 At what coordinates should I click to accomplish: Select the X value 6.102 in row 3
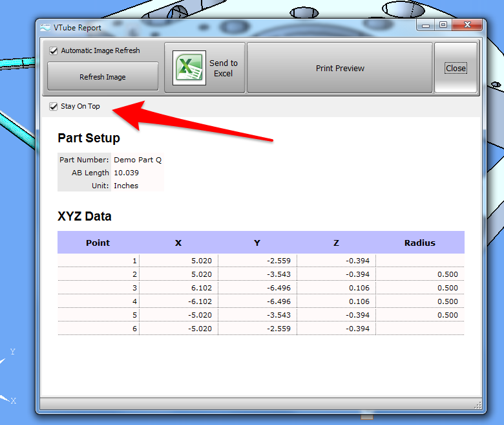(x=200, y=288)
